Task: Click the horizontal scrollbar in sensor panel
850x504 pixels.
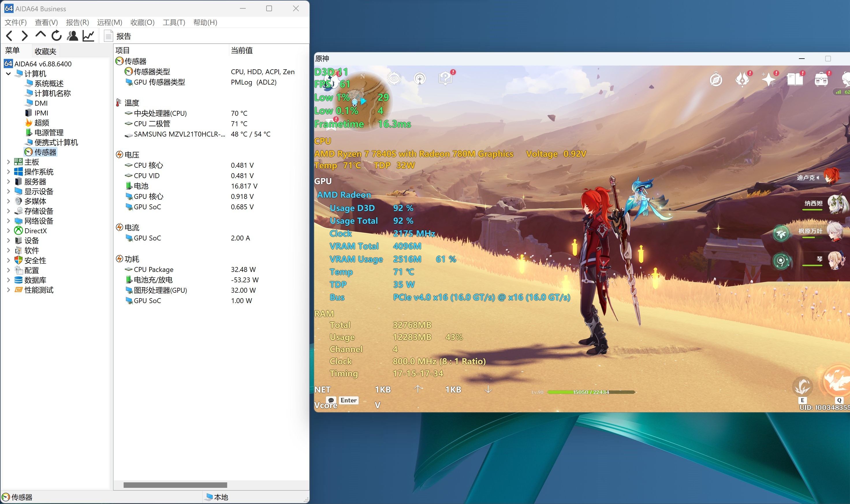Action: pos(175,485)
